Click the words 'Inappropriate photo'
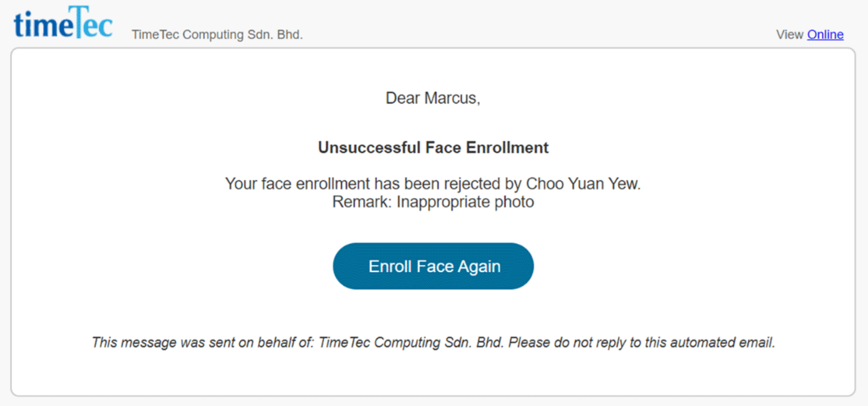Viewport: 868px width, 406px height. (465, 202)
